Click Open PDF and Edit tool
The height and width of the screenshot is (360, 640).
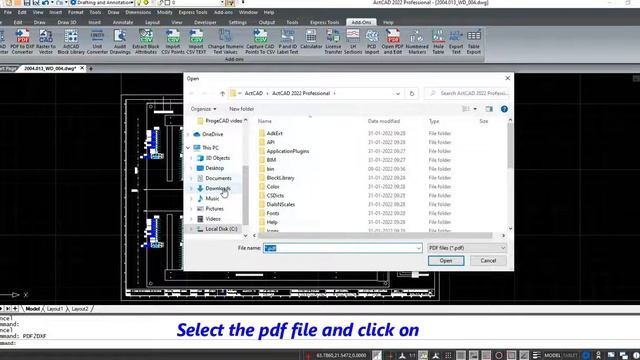point(393,42)
